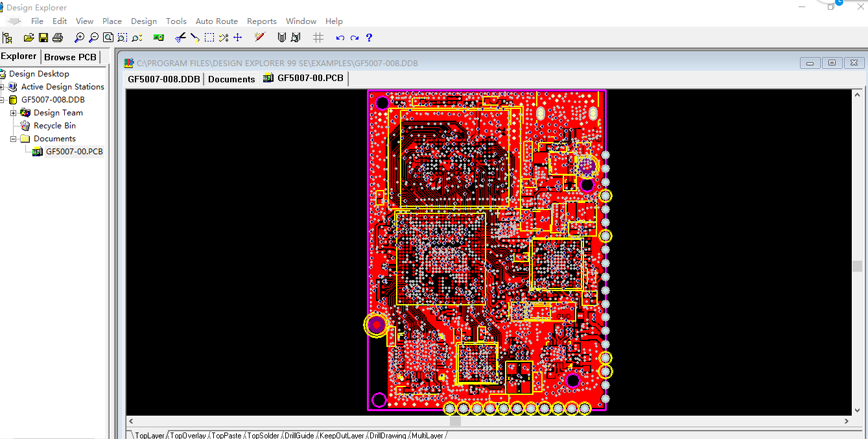Click the cross-probe magic wand icon
Image resolution: width=868 pixels, height=439 pixels.
[x=259, y=38]
